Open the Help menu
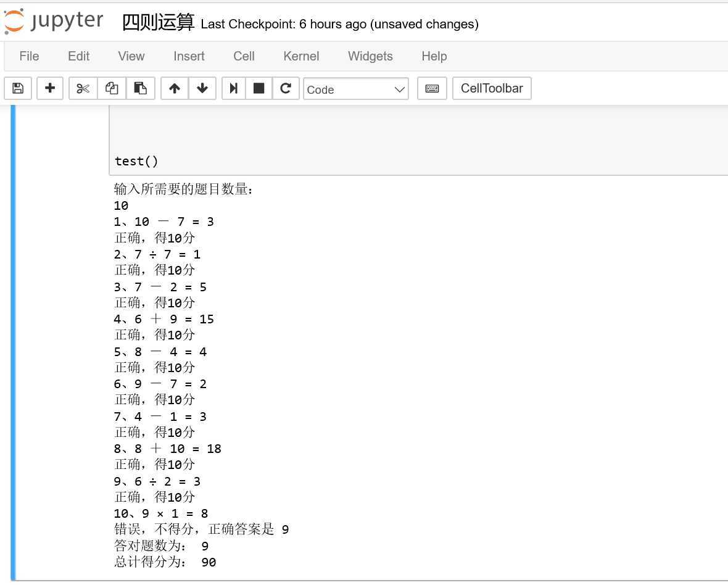Viewport: 728px width, 585px height. point(434,56)
